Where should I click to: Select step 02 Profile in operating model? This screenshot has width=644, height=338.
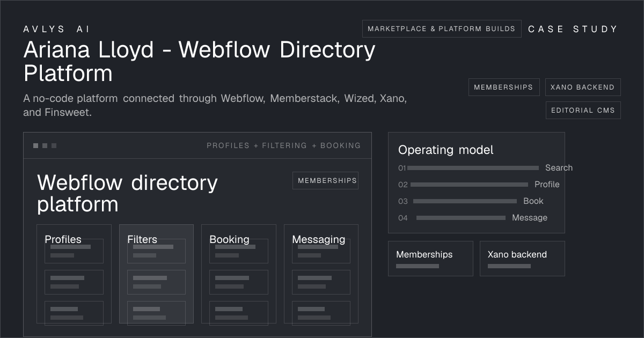point(479,185)
